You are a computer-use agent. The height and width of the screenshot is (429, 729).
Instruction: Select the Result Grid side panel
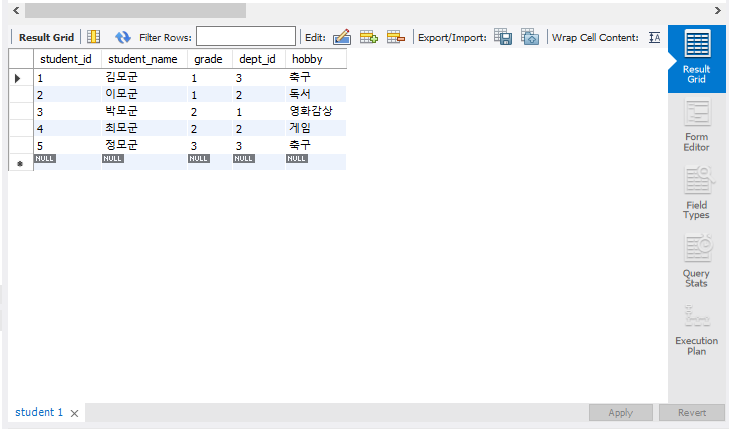click(x=696, y=57)
